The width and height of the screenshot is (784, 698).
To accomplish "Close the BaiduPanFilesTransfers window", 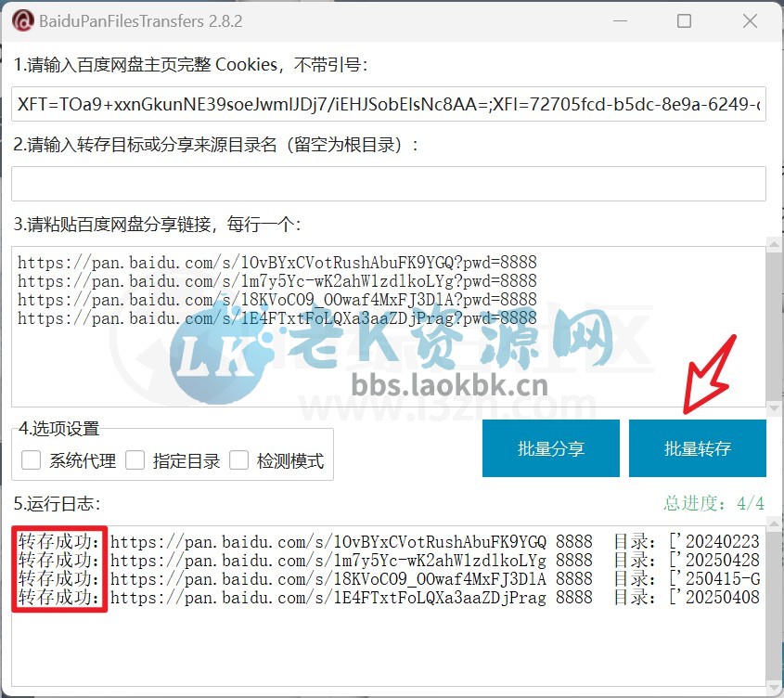I will [750, 21].
